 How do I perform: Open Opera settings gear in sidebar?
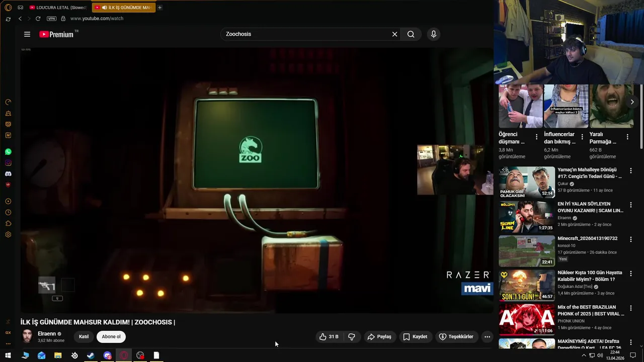(8, 234)
